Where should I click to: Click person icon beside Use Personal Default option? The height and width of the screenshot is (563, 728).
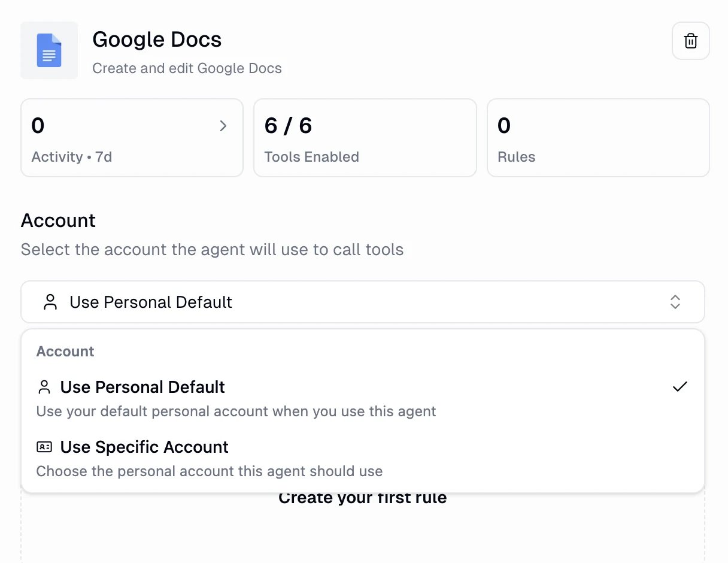(44, 387)
